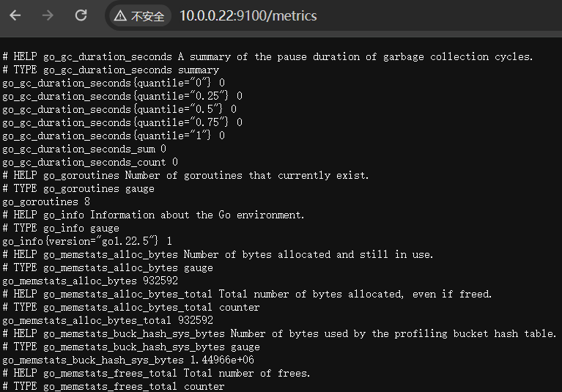The height and width of the screenshot is (392, 562).
Task: Click the browser forward arrow
Action: coord(48,15)
